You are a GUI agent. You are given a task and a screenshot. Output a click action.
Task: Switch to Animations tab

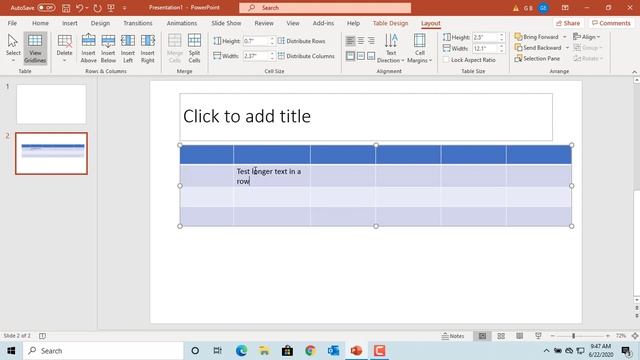[182, 23]
